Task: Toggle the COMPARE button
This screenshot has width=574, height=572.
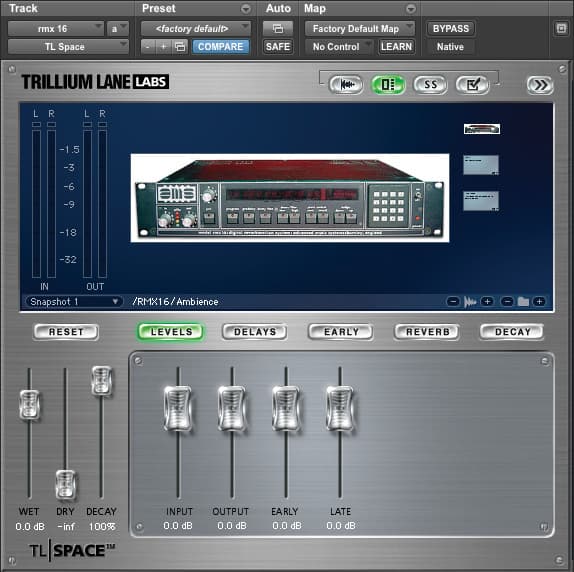Action: tap(220, 46)
